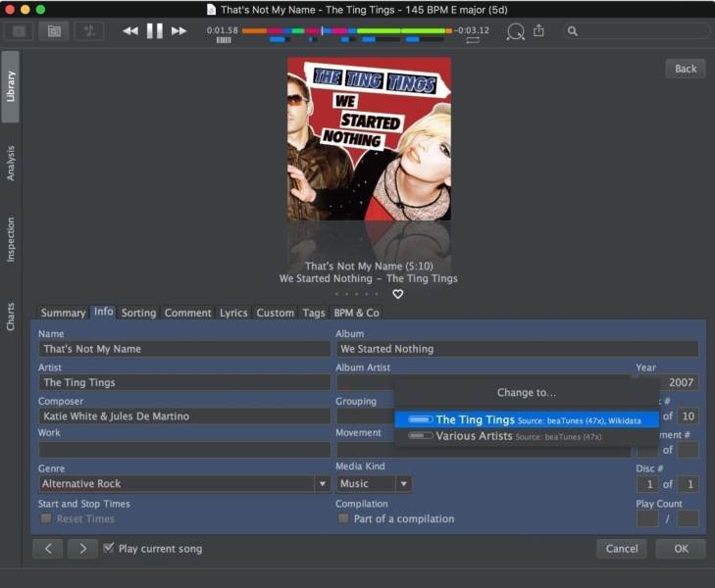Image resolution: width=715 pixels, height=588 pixels.
Task: Switch to the Lyrics tab
Action: pyautogui.click(x=233, y=313)
